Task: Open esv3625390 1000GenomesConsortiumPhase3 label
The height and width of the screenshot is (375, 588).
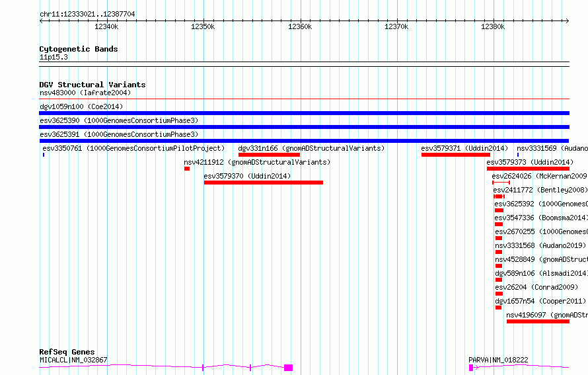Action: pyautogui.click(x=119, y=120)
